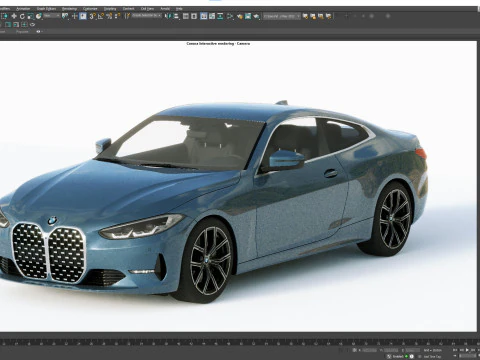Select the Select and Place tool
This screenshot has width=480, height=360.
[39, 16]
